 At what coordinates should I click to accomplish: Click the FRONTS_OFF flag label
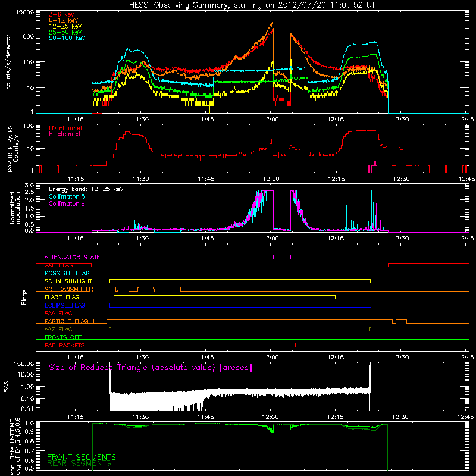tap(63, 337)
